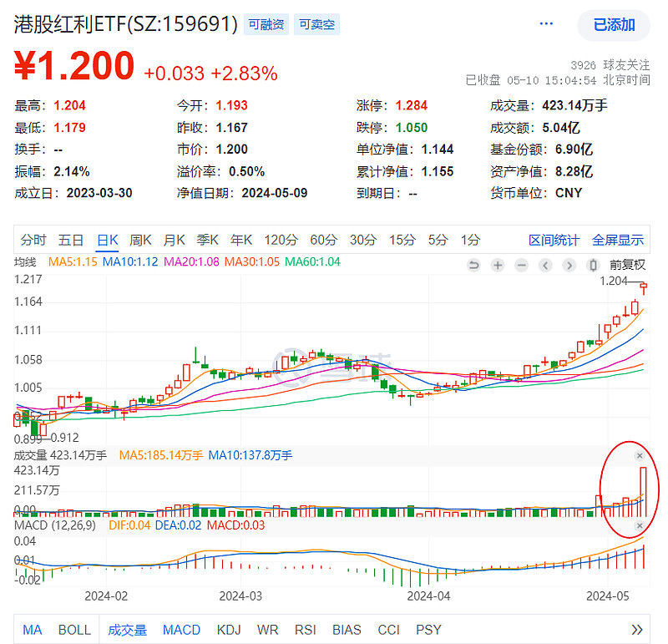The width and height of the screenshot is (668, 644).
Task: Select the MACD tab at the bottom
Action: point(181,630)
